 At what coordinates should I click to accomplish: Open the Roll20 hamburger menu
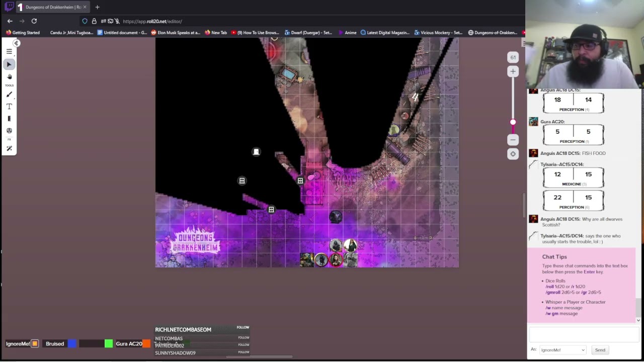[9, 51]
